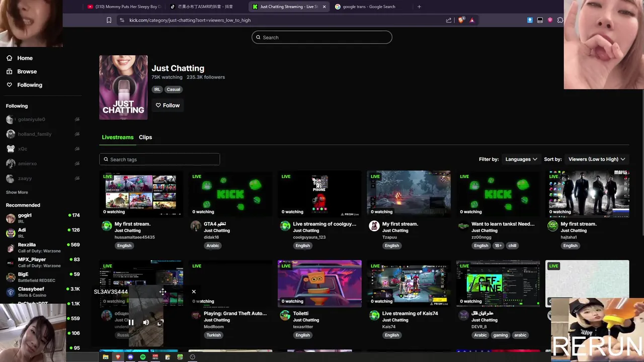The width and height of the screenshot is (644, 362).
Task: Click the texasritter channel avatar
Action: point(285,315)
